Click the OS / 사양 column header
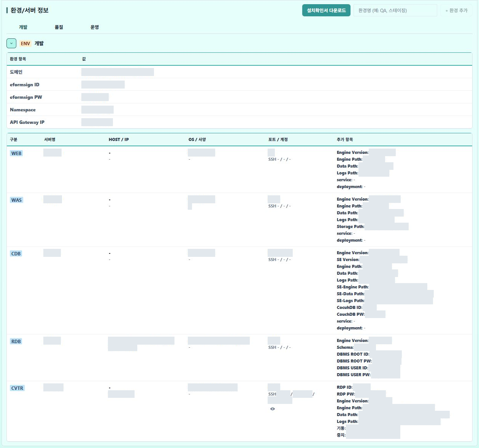 click(x=197, y=139)
